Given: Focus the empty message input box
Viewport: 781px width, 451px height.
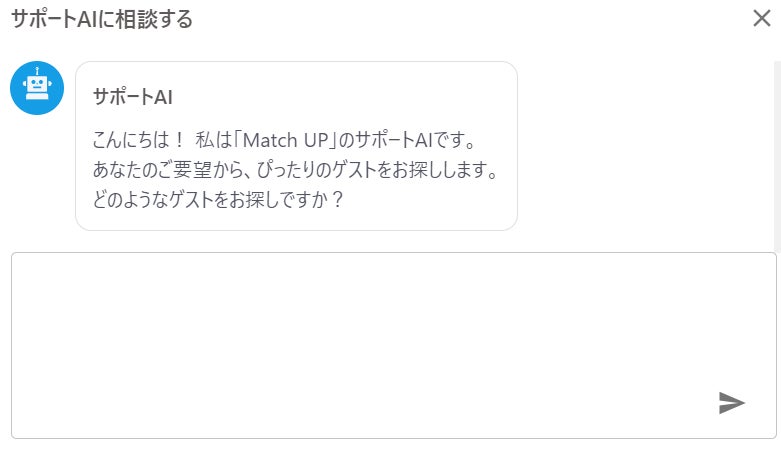Looking at the screenshot, I should [x=393, y=345].
